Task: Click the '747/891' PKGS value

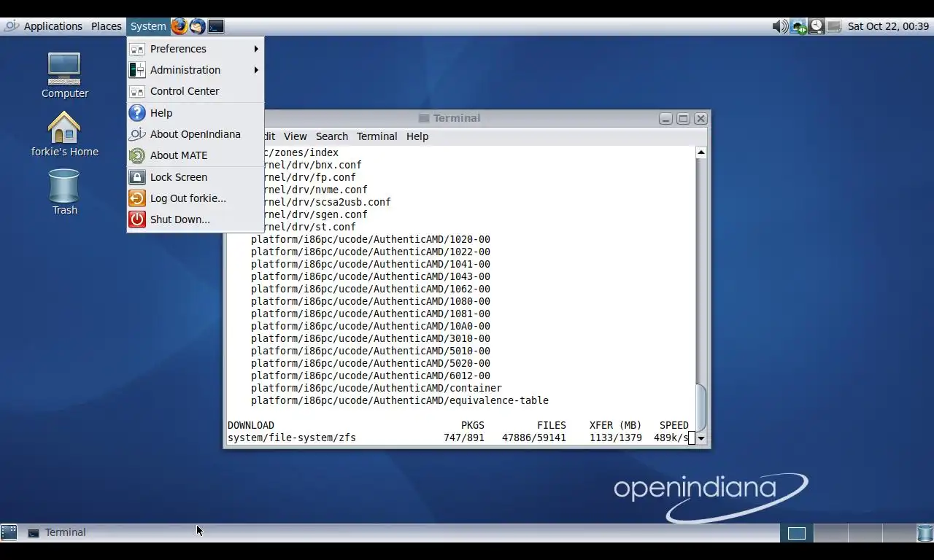Action: 464,437
